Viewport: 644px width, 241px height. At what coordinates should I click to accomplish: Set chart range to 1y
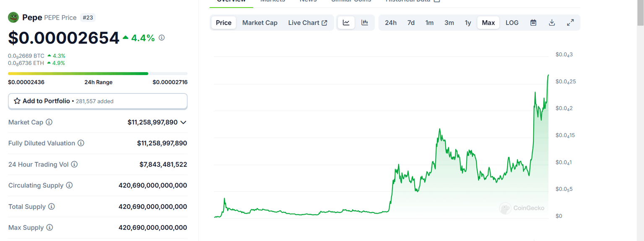[468, 23]
